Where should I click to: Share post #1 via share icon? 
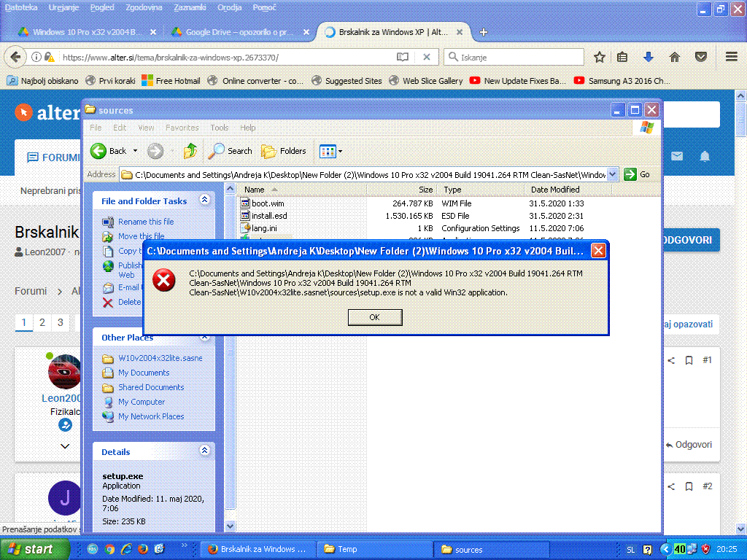pos(671,360)
